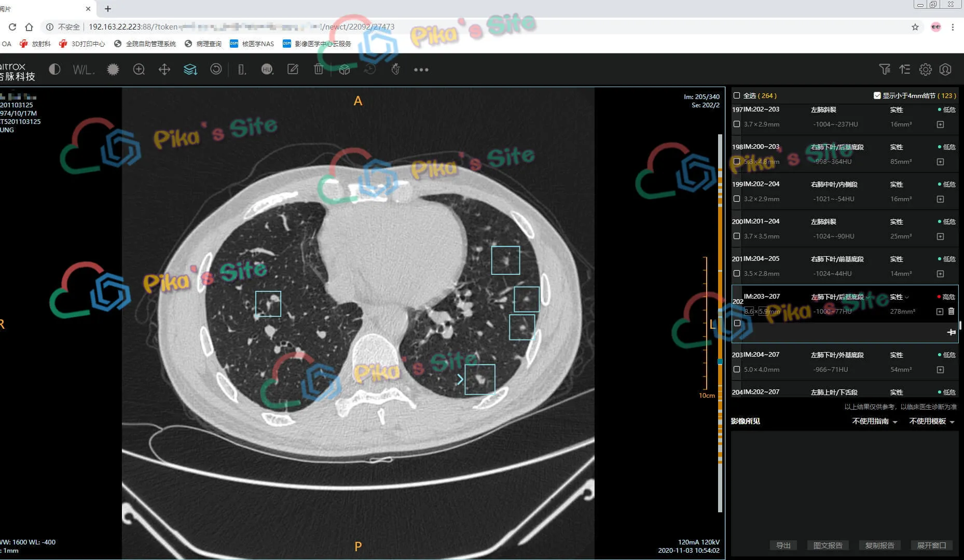Select the pan (four-arrow move) tool
The height and width of the screenshot is (560, 964).
pyautogui.click(x=164, y=69)
